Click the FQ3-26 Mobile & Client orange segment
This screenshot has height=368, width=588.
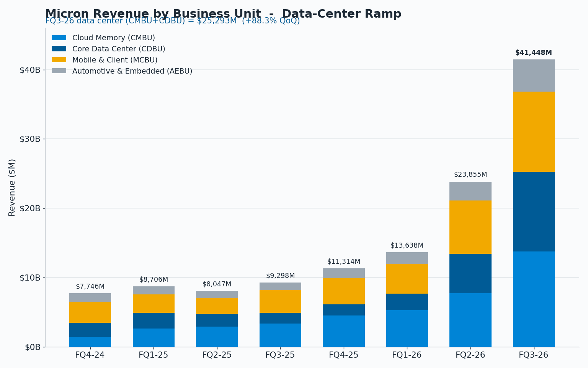coord(534,131)
